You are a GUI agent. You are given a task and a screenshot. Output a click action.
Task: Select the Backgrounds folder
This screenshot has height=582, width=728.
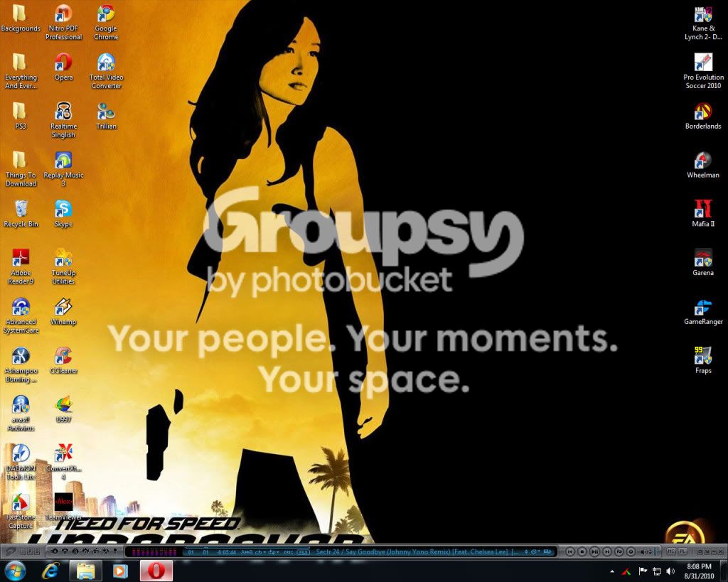click(21, 18)
